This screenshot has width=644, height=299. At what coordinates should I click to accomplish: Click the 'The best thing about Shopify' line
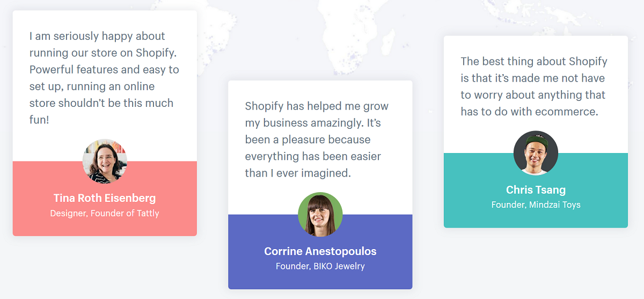point(534,61)
